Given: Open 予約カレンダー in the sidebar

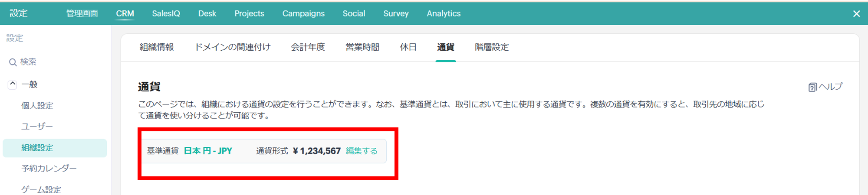Looking at the screenshot, I should [x=49, y=169].
